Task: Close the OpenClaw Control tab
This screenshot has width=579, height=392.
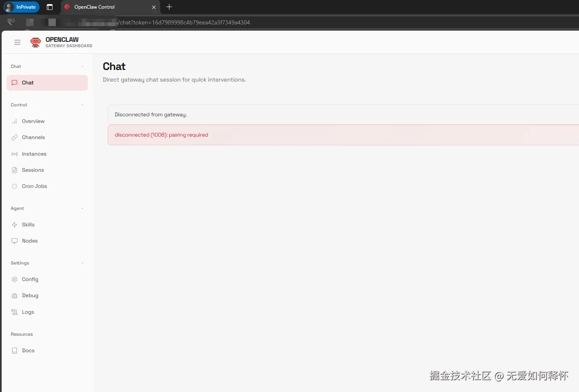Action: click(x=154, y=7)
